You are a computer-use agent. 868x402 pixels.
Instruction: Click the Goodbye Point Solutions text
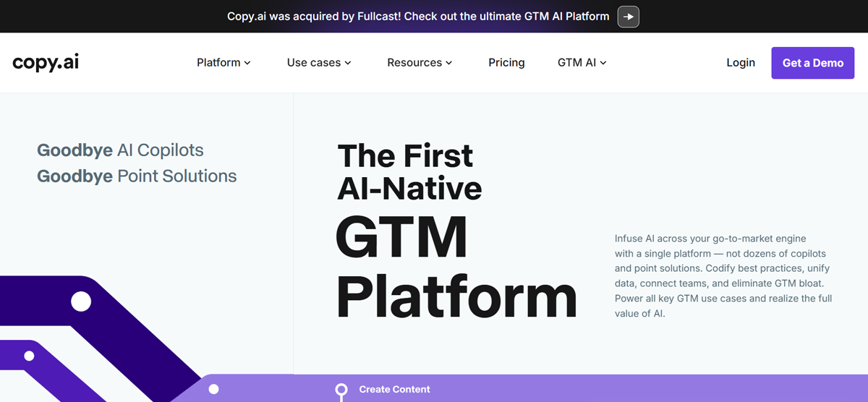coord(137,176)
